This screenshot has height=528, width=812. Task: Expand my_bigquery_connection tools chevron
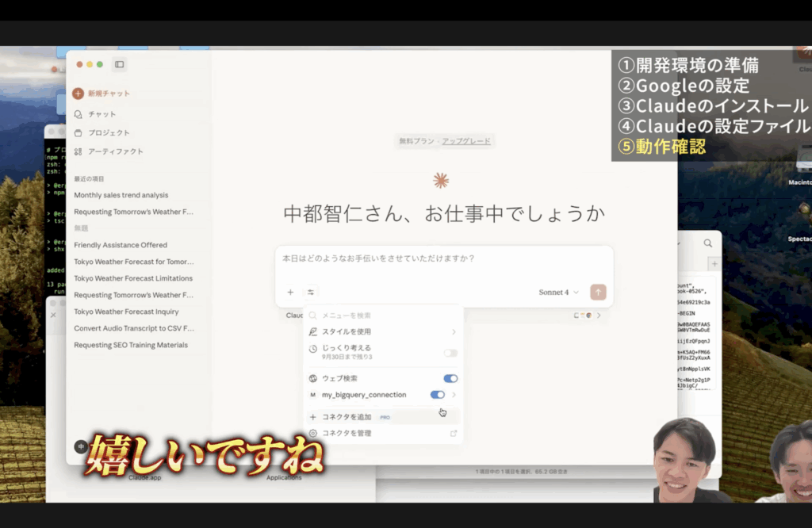click(454, 395)
